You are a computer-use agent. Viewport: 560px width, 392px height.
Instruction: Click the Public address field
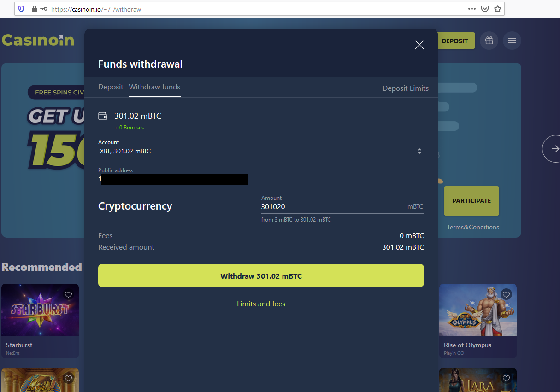pos(261,179)
